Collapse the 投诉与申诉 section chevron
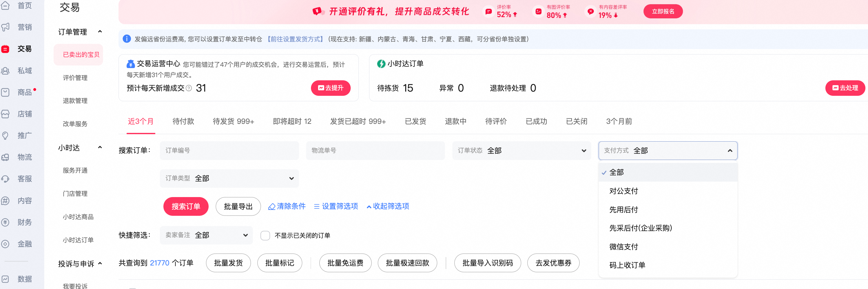The width and height of the screenshot is (868, 289). tap(100, 264)
